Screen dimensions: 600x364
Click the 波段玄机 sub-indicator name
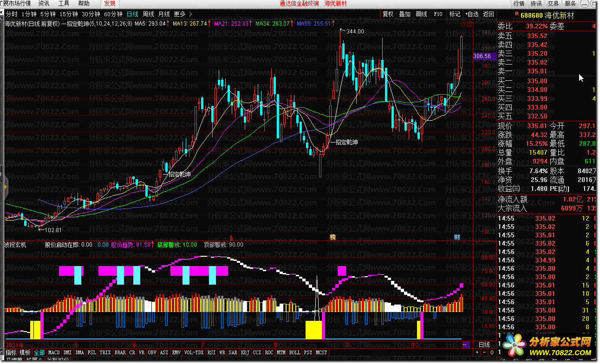pyautogui.click(x=16, y=245)
